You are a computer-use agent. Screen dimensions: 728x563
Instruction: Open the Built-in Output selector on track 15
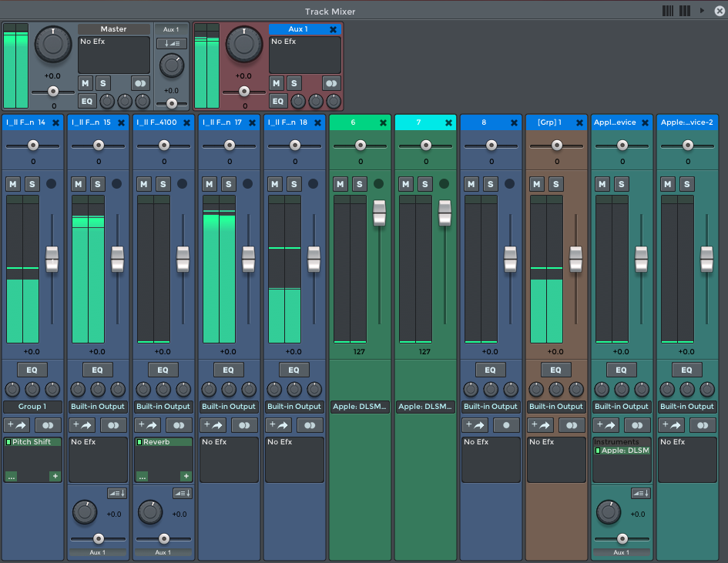(x=98, y=407)
